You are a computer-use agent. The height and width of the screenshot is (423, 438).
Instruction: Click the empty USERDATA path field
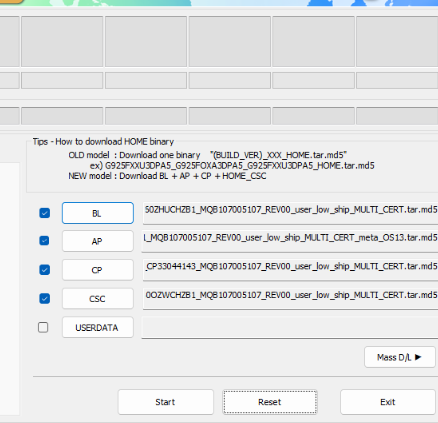(x=290, y=327)
